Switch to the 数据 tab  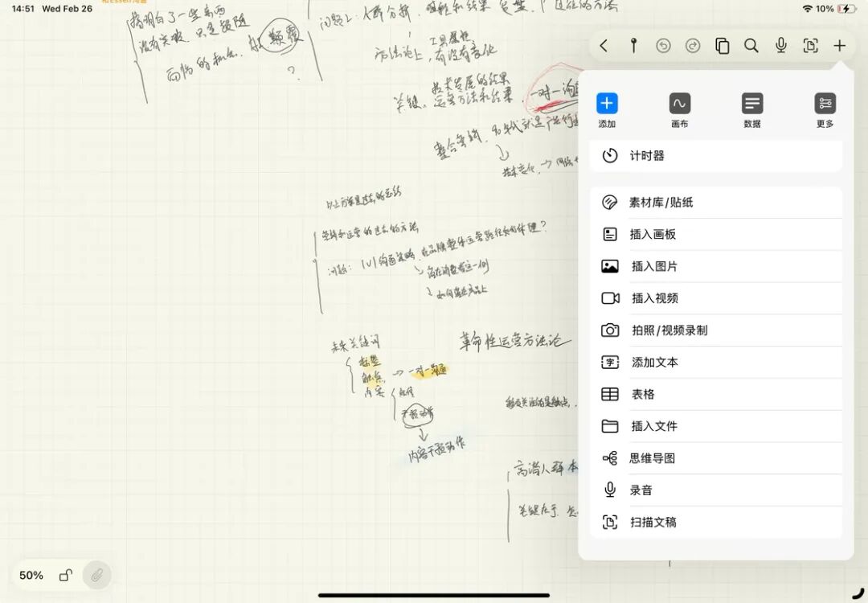coord(752,111)
